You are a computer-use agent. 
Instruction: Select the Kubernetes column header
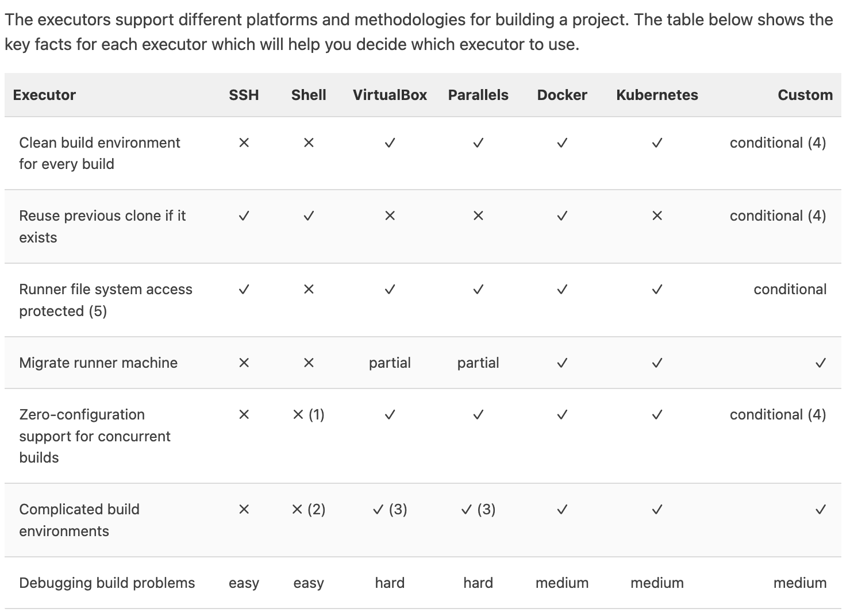pyautogui.click(x=657, y=95)
